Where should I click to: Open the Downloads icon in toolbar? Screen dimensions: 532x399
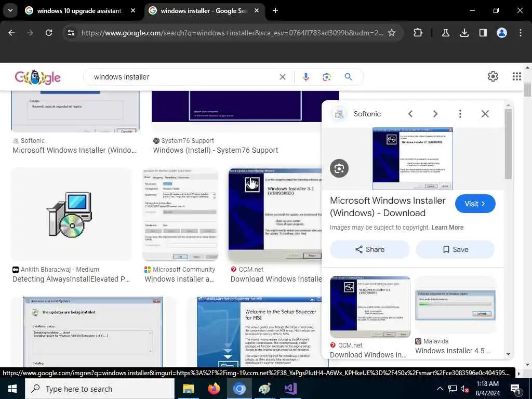(x=464, y=33)
